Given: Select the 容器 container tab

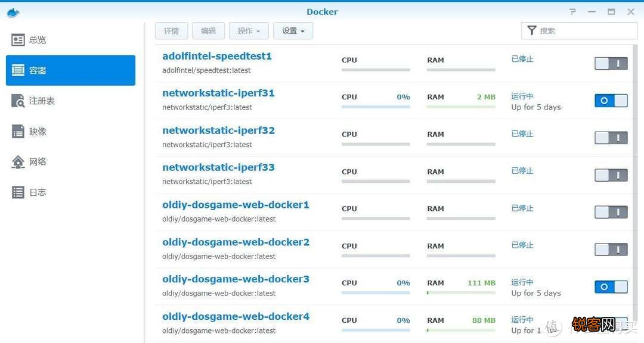Looking at the screenshot, I should click(x=70, y=70).
